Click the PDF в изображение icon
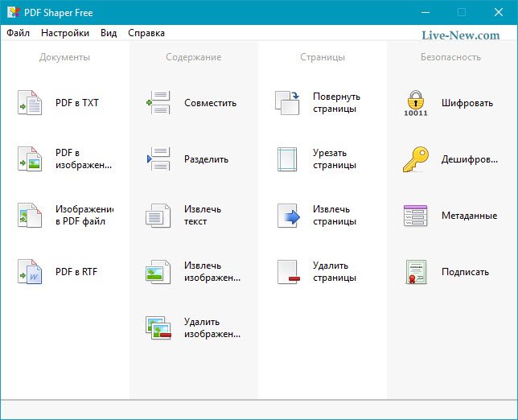The image size is (518, 420). (30, 159)
